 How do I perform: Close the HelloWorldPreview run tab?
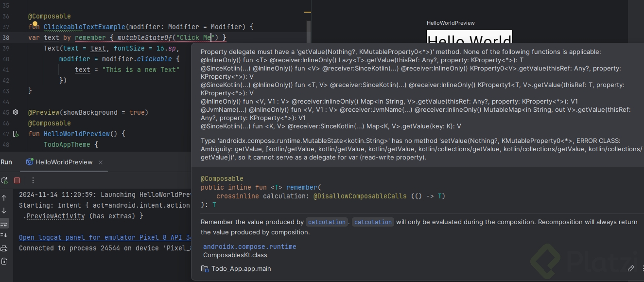coord(101,162)
